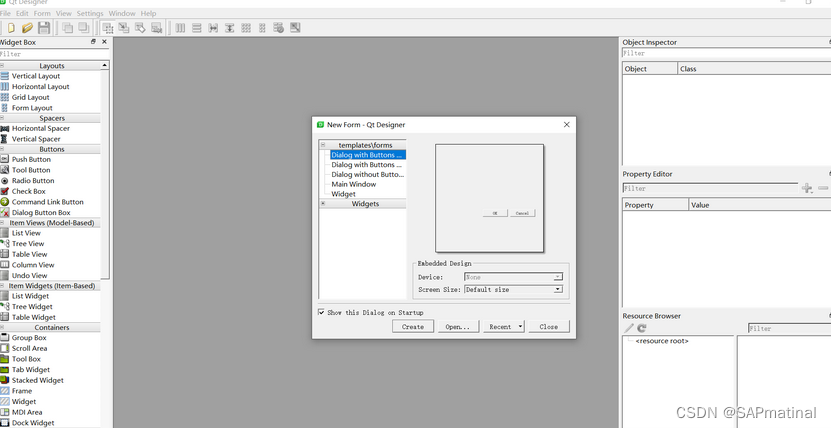
Task: Select Command Link Button widget
Action: [50, 201]
